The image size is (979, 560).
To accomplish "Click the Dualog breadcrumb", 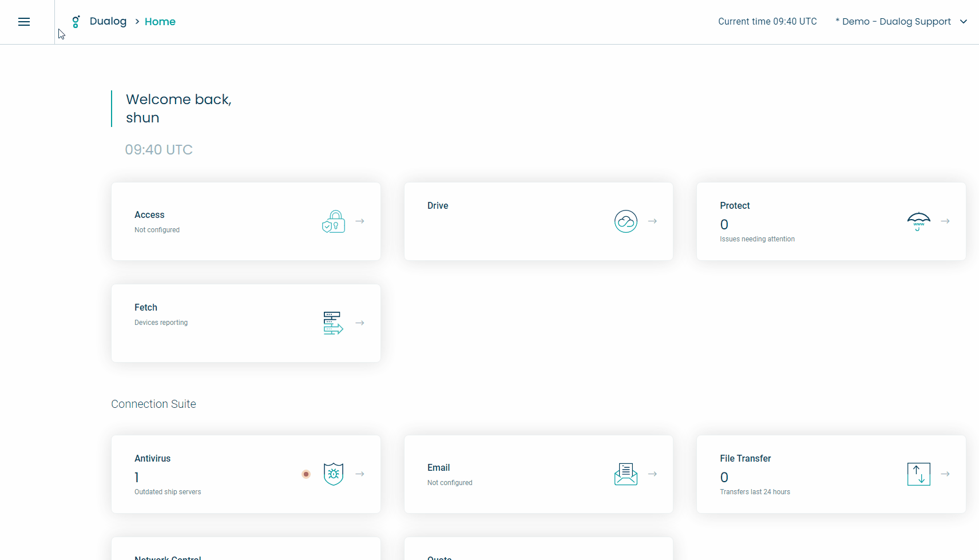I will (108, 21).
